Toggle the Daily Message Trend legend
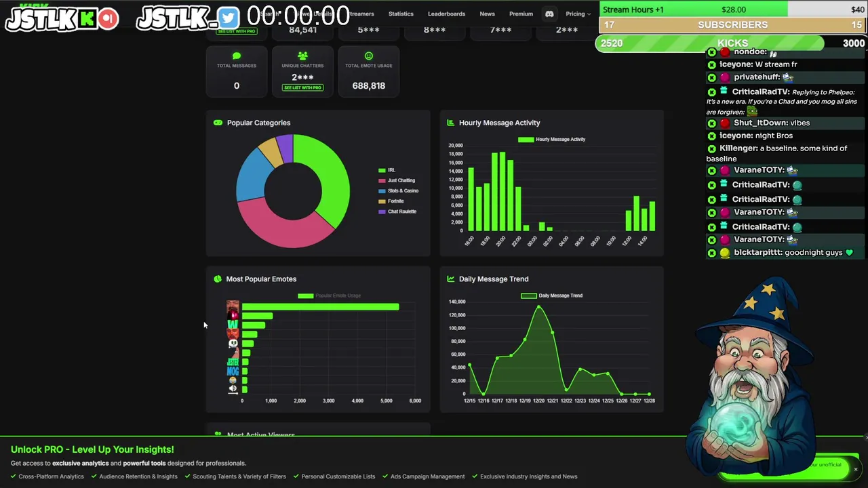The width and height of the screenshot is (868, 488). click(x=551, y=296)
